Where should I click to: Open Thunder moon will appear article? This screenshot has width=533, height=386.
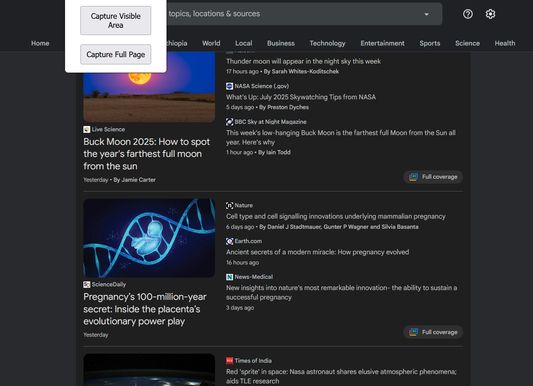303,61
